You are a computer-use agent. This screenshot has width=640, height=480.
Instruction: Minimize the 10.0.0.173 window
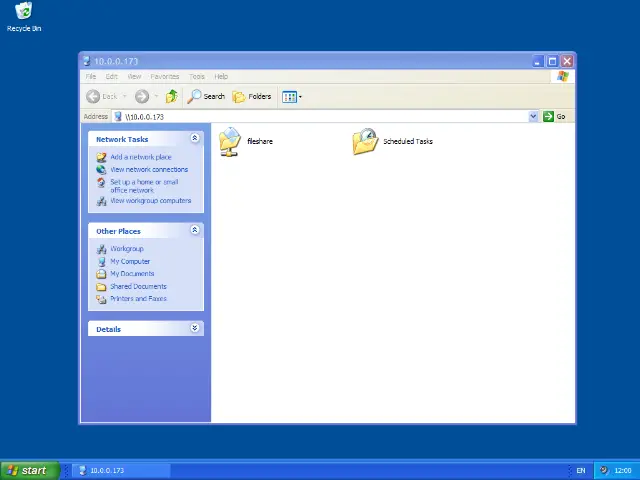(x=538, y=61)
